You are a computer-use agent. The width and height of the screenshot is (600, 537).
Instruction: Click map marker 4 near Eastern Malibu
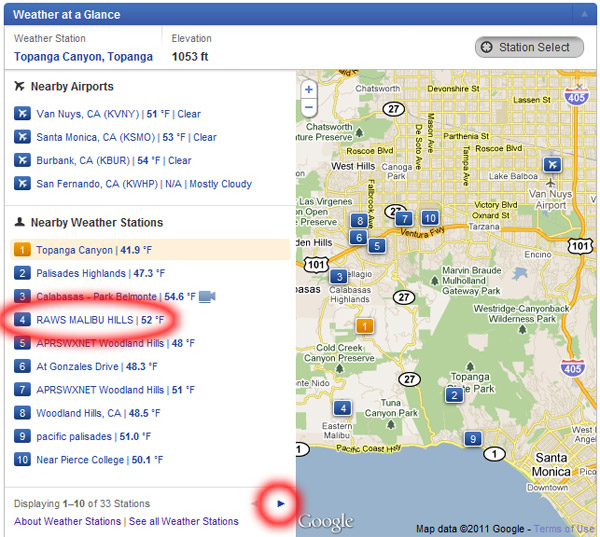point(343,408)
